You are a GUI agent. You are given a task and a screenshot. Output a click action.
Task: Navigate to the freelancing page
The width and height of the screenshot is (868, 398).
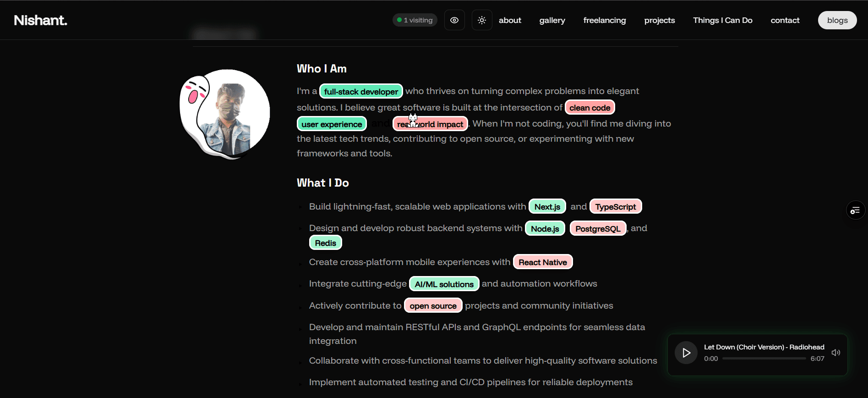(x=604, y=20)
